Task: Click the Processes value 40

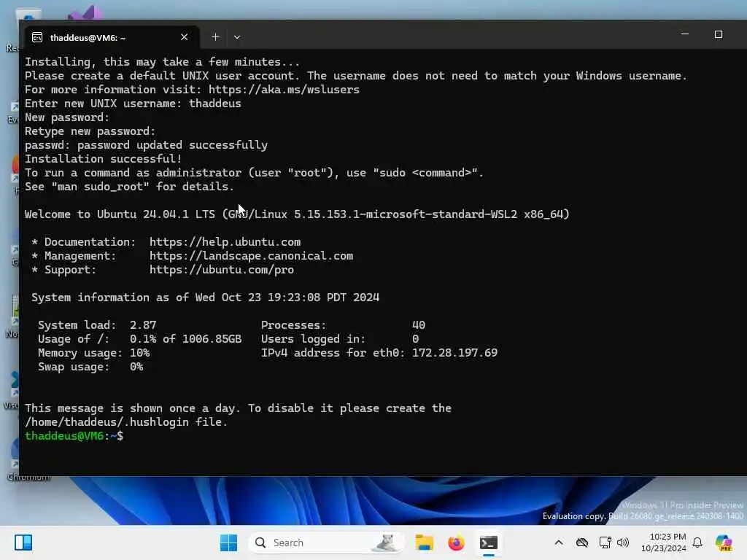Action: [418, 325]
